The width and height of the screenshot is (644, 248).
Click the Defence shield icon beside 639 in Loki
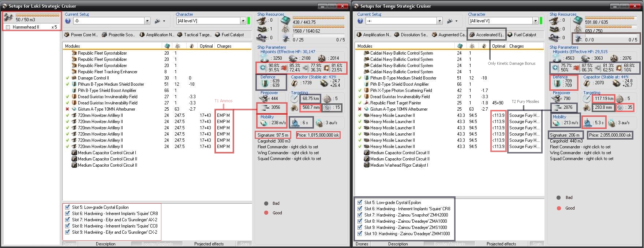click(x=265, y=83)
